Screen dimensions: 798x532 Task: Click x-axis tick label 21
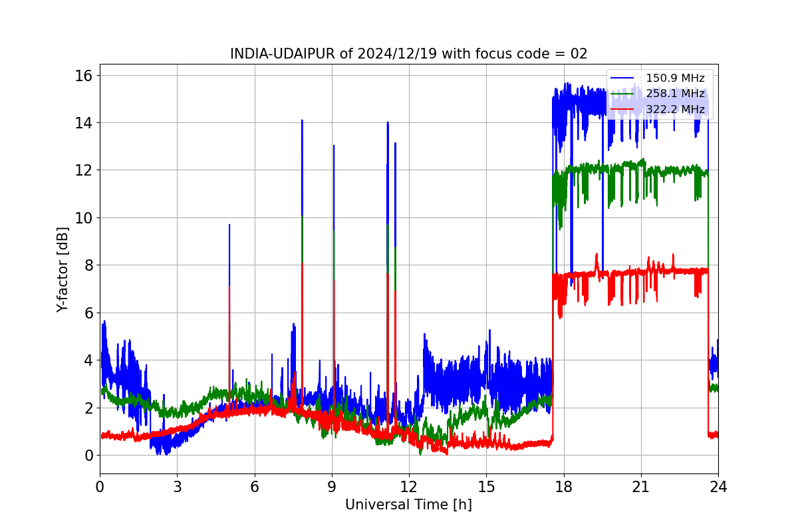[x=640, y=486]
